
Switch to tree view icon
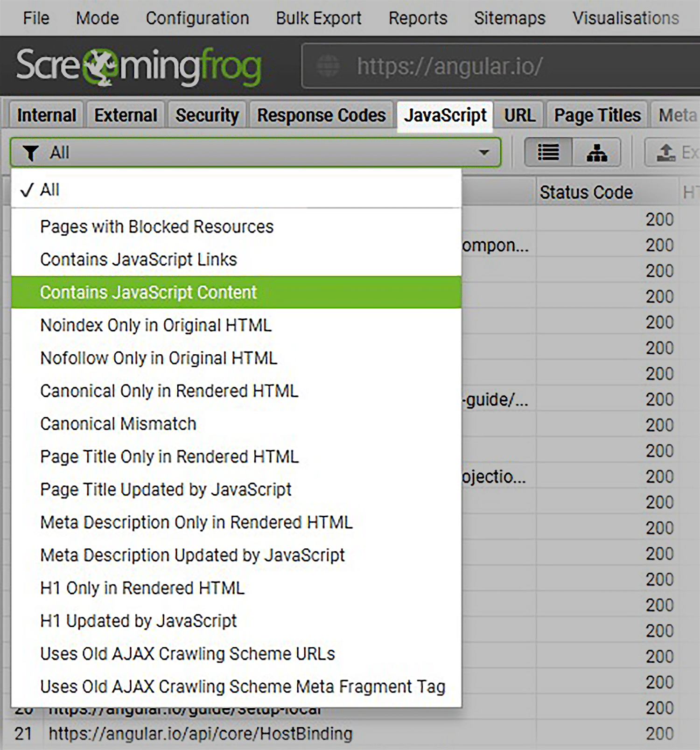point(596,152)
